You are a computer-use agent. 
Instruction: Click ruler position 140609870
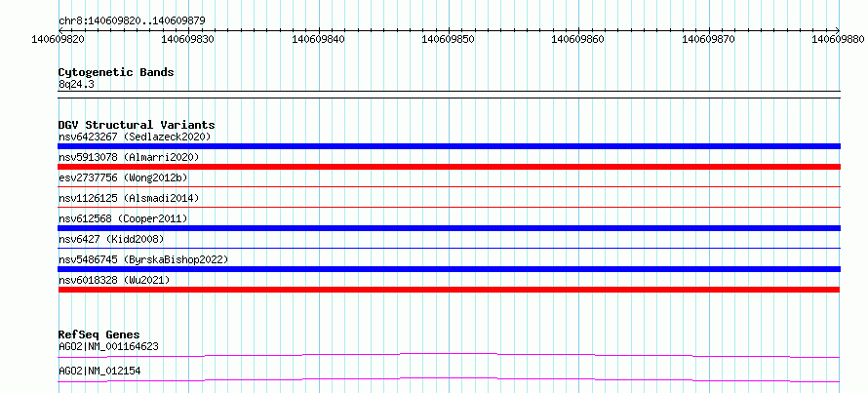point(709,39)
